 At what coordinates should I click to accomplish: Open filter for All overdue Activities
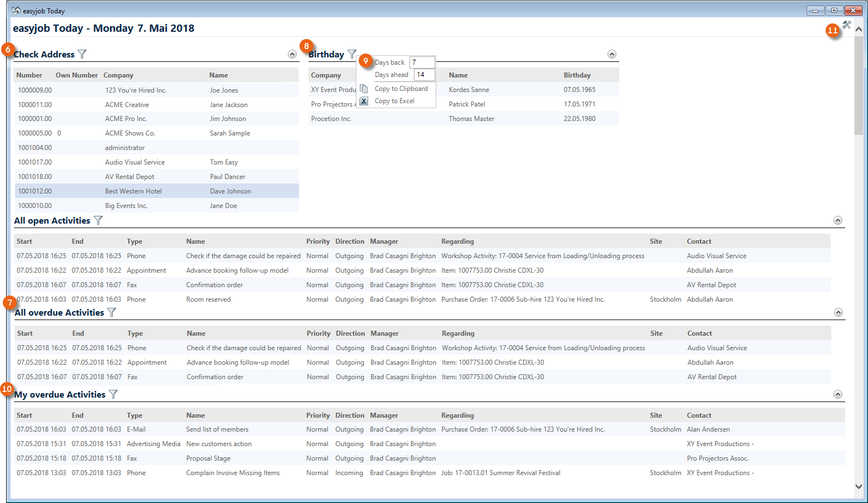112,312
